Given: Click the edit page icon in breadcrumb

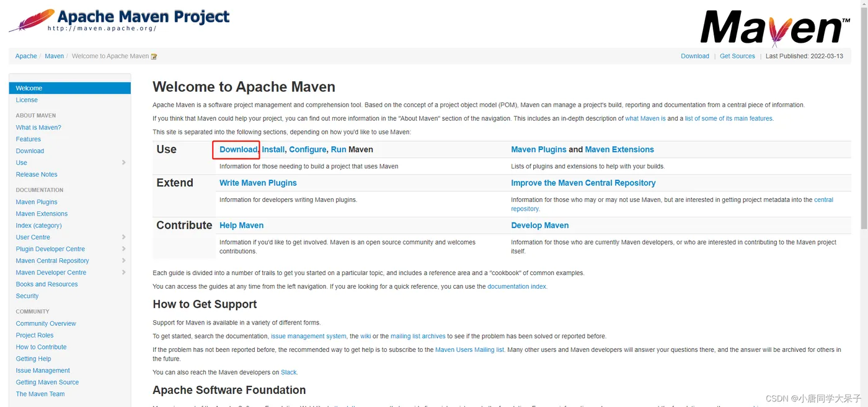Looking at the screenshot, I should click(x=154, y=56).
